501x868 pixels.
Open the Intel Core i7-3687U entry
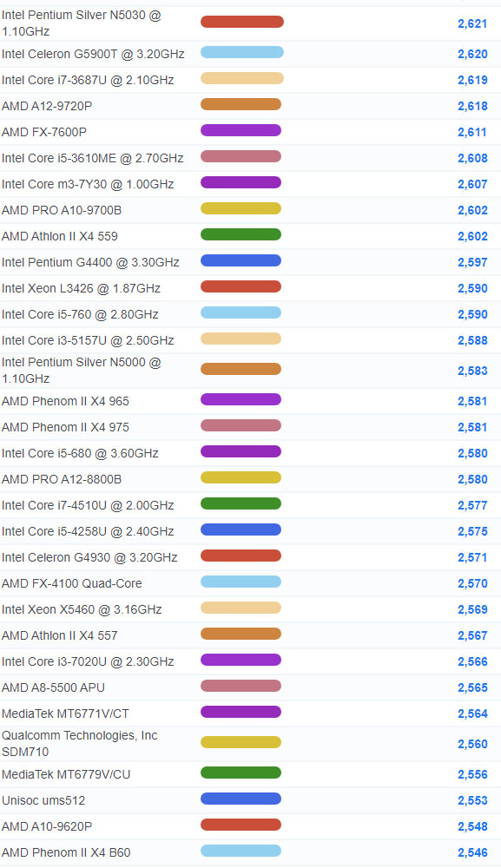88,80
